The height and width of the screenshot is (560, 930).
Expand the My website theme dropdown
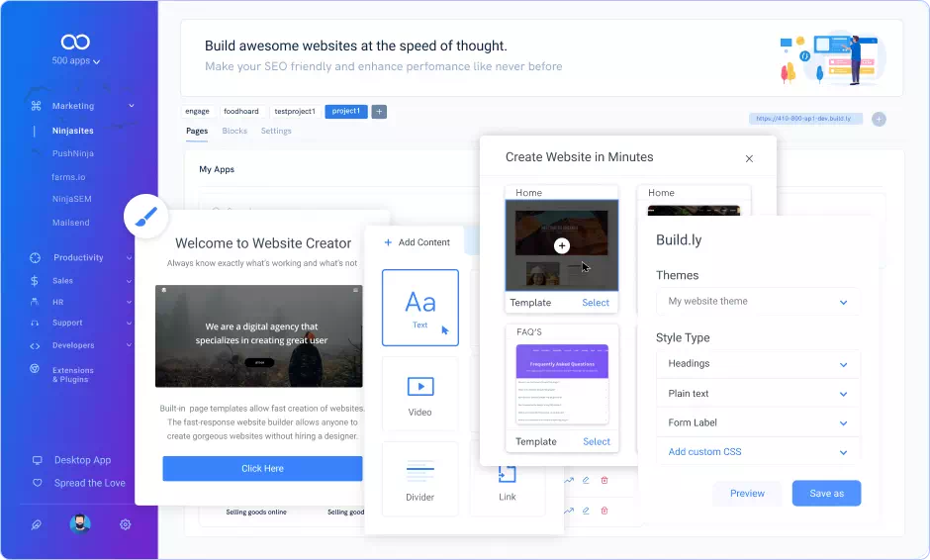[x=757, y=302]
